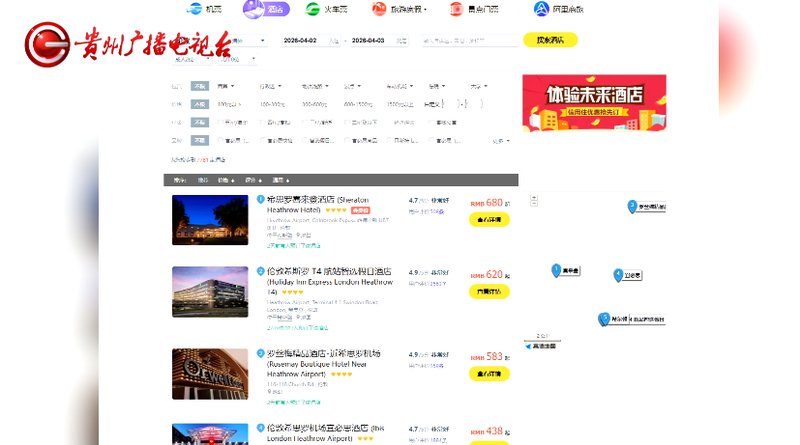This screenshot has height=445, width=800.
Task: Select the 推荐 sort option in grey bar
Action: pos(203,180)
